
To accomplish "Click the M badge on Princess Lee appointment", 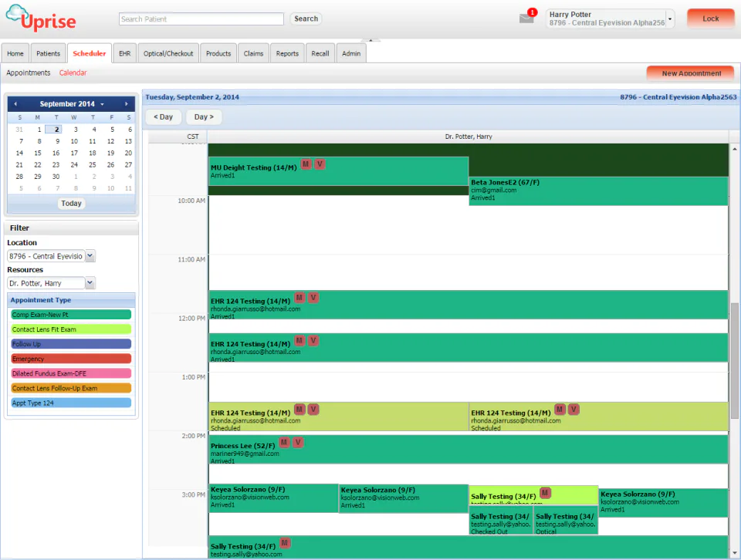I will 283,443.
